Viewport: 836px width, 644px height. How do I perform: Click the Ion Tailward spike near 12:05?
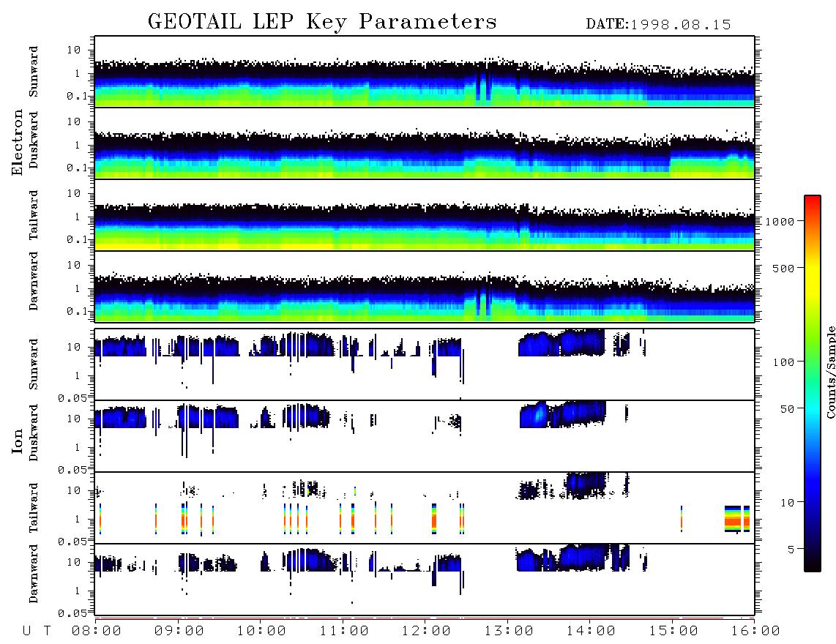pos(434,519)
